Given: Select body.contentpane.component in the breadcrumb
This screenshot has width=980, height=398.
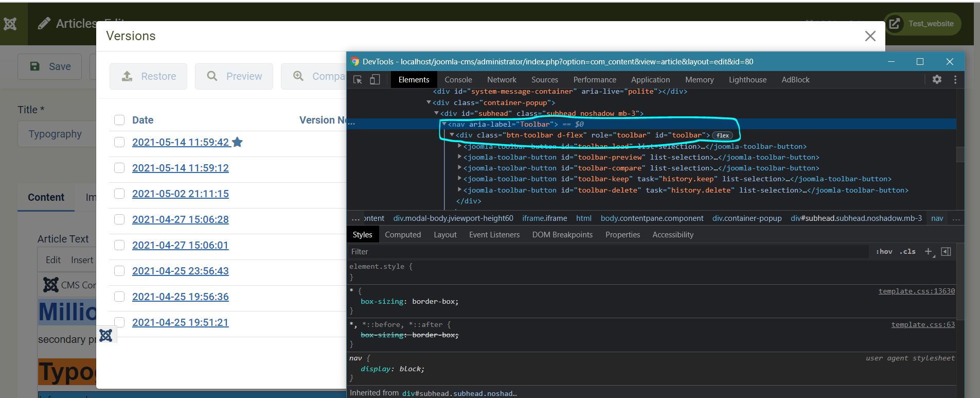Looking at the screenshot, I should [x=652, y=218].
